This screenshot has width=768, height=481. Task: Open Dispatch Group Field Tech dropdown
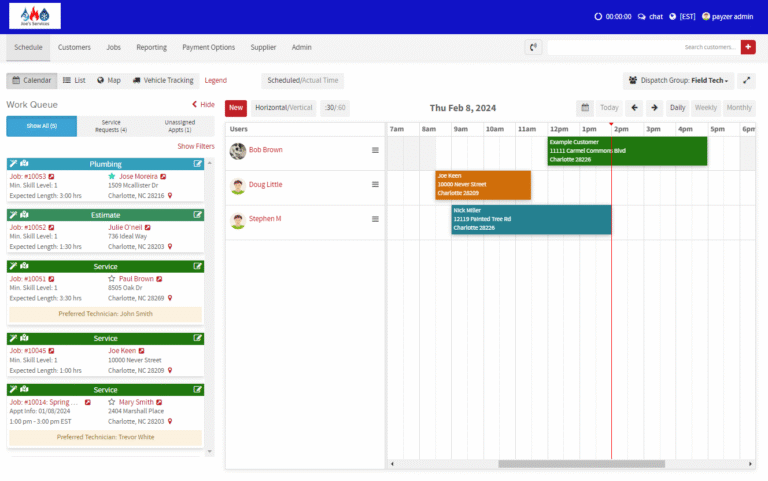(679, 80)
